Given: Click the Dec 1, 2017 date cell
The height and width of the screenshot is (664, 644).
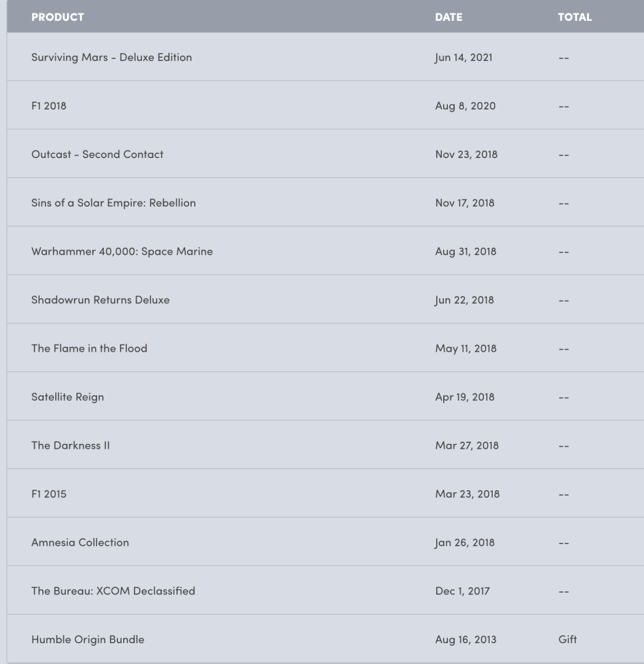Looking at the screenshot, I should [x=462, y=591].
